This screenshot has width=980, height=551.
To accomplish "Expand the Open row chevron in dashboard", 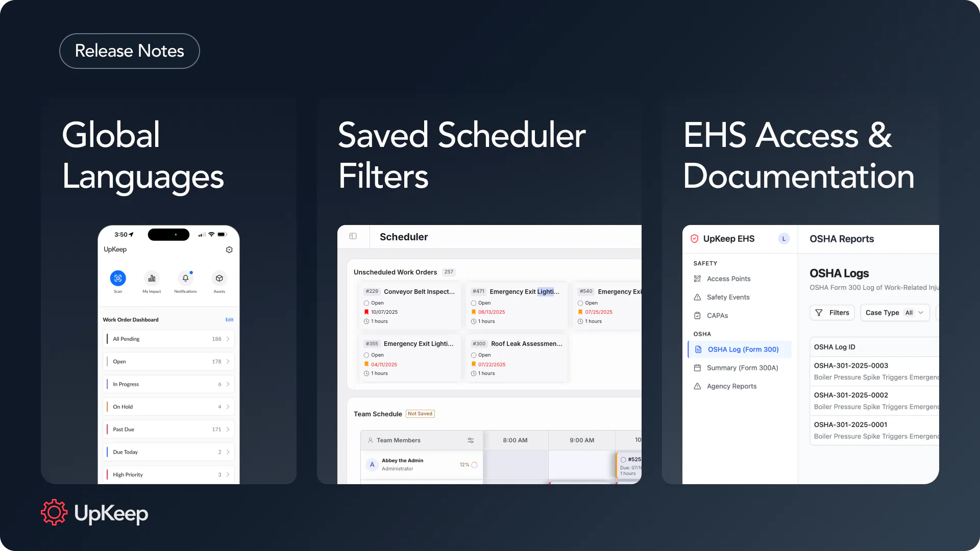I will [x=228, y=362].
